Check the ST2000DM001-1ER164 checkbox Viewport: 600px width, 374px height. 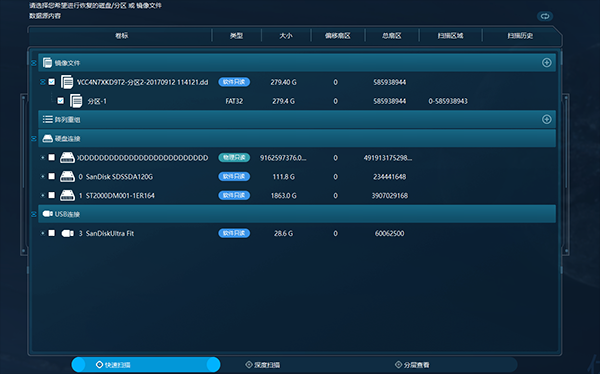pyautogui.click(x=52, y=195)
